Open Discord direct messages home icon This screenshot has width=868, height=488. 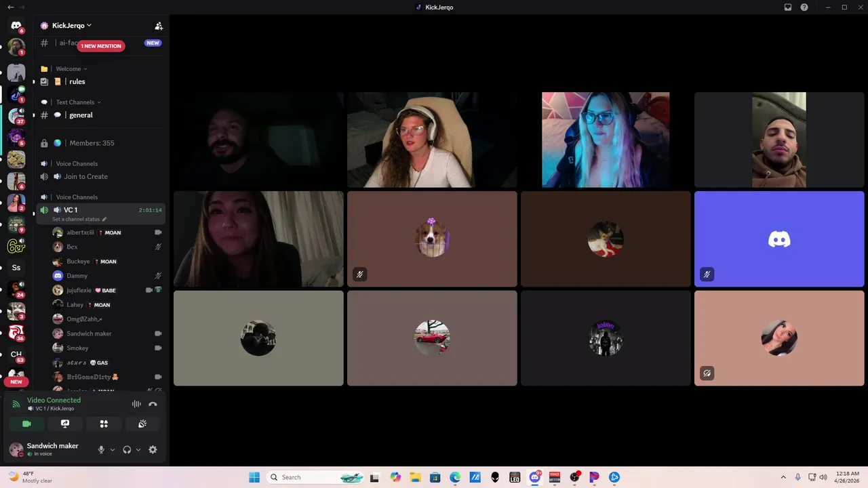click(x=16, y=26)
